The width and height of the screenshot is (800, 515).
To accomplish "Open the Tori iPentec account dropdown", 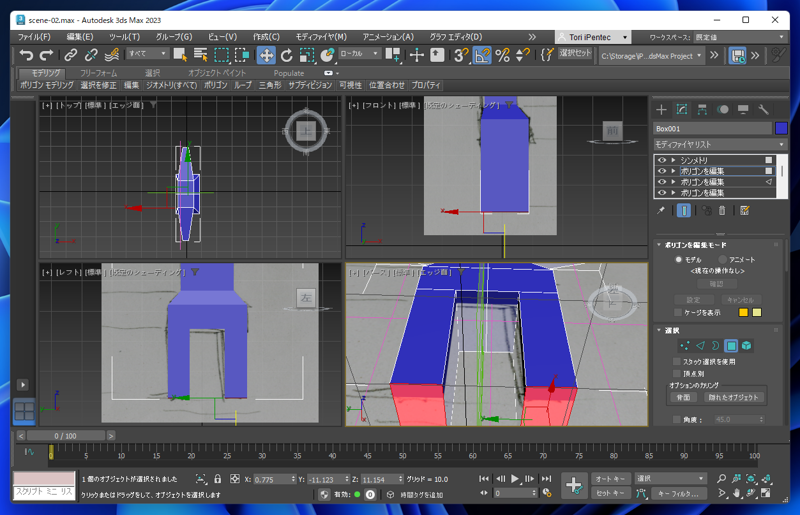I will (593, 37).
